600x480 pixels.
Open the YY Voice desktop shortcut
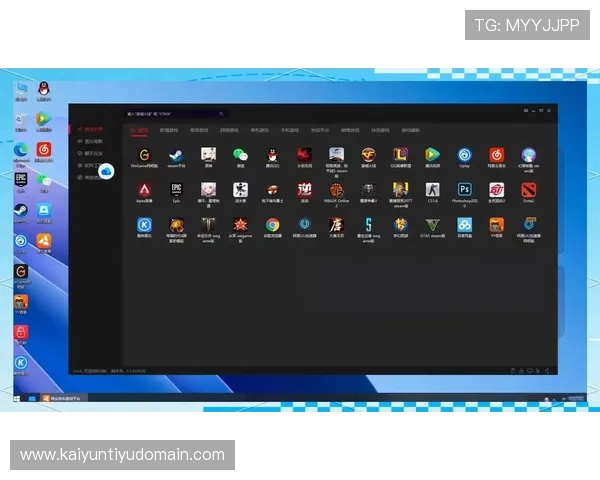pyautogui.click(x=21, y=305)
